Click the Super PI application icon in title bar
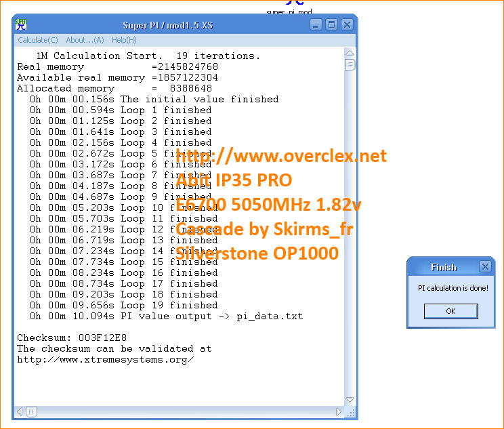The width and height of the screenshot is (504, 429). point(21,24)
